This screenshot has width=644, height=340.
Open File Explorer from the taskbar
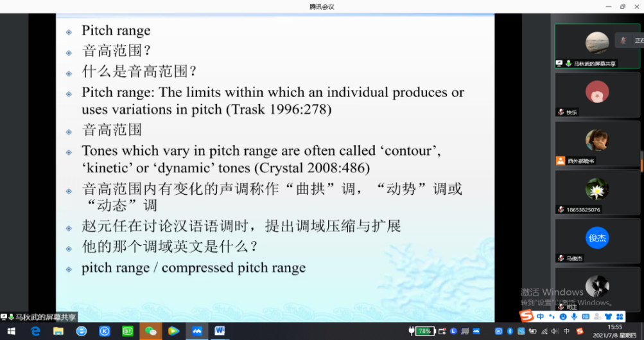[58, 331]
